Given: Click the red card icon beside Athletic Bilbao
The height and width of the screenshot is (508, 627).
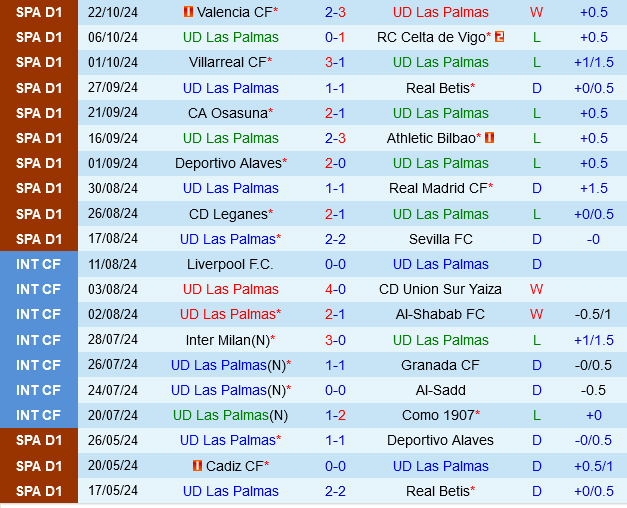Looking at the screenshot, I should point(490,138).
